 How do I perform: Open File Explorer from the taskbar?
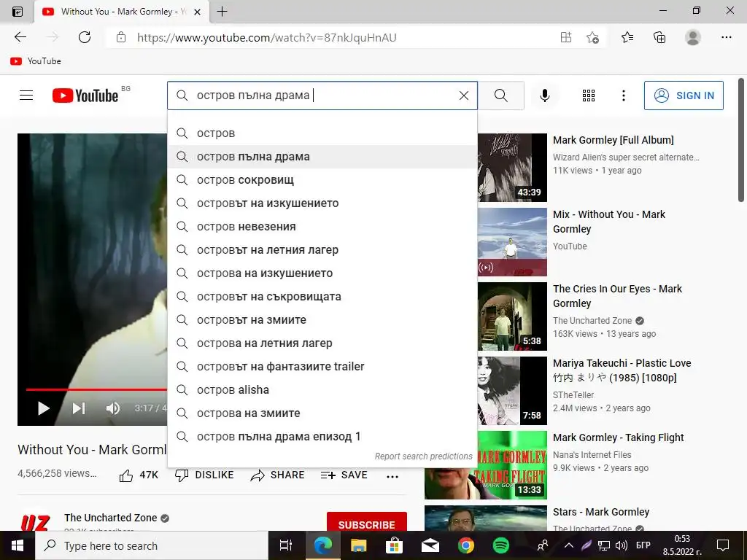(x=358, y=545)
